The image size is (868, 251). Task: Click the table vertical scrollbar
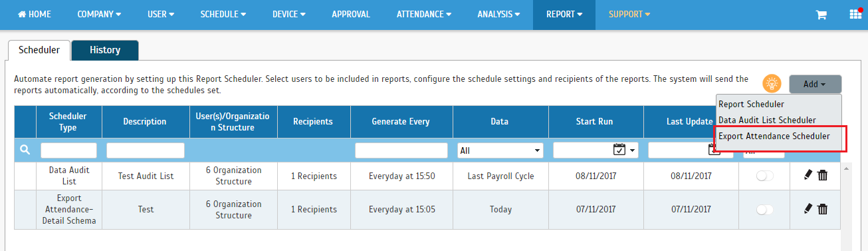point(845,206)
